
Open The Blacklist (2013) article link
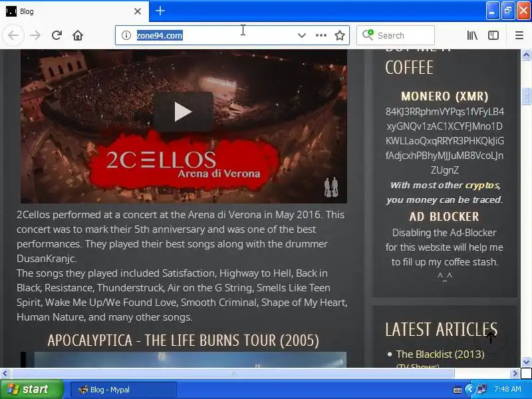point(440,354)
